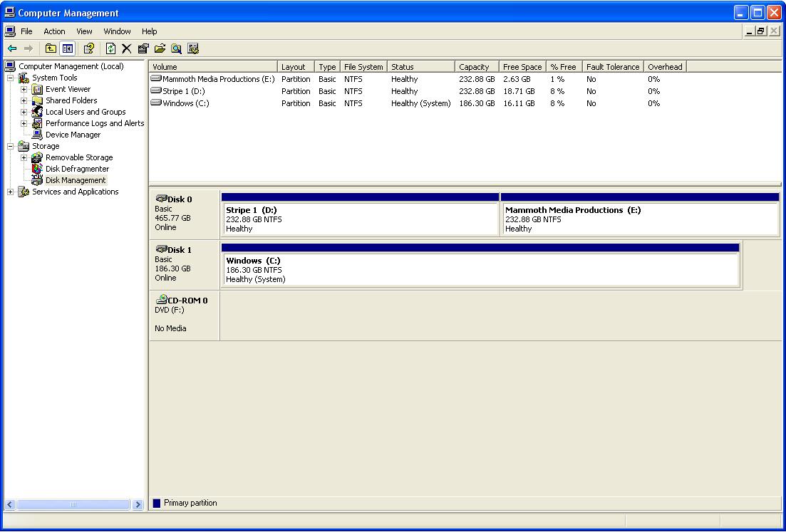
Task: Collapse the System Tools tree node
Action: click(x=11, y=78)
